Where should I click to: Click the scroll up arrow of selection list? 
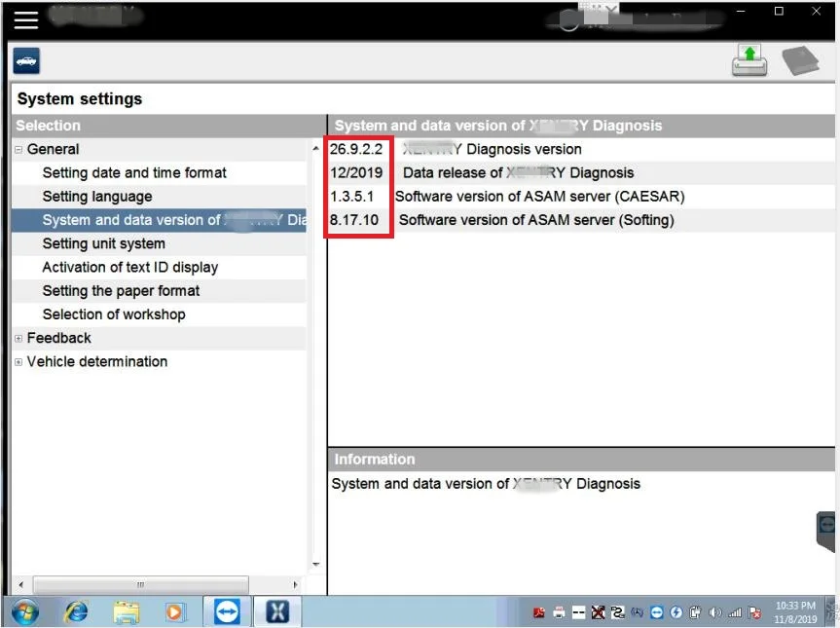point(315,148)
